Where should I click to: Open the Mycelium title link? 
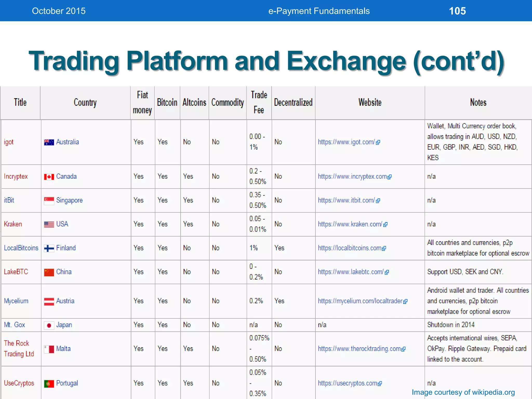(16, 301)
